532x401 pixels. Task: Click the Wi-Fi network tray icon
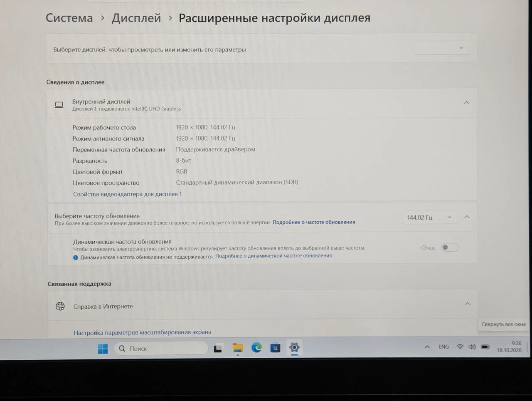(460, 347)
